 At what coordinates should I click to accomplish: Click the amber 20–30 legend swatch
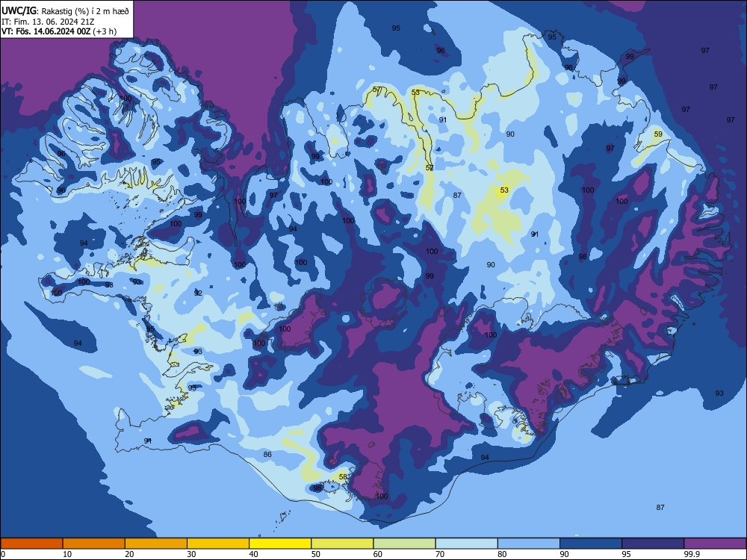[x=156, y=544]
